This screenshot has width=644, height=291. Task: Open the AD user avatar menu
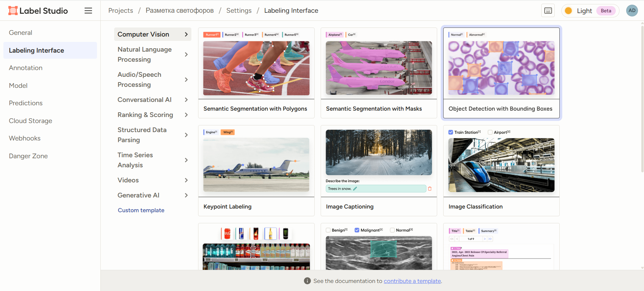coord(632,11)
